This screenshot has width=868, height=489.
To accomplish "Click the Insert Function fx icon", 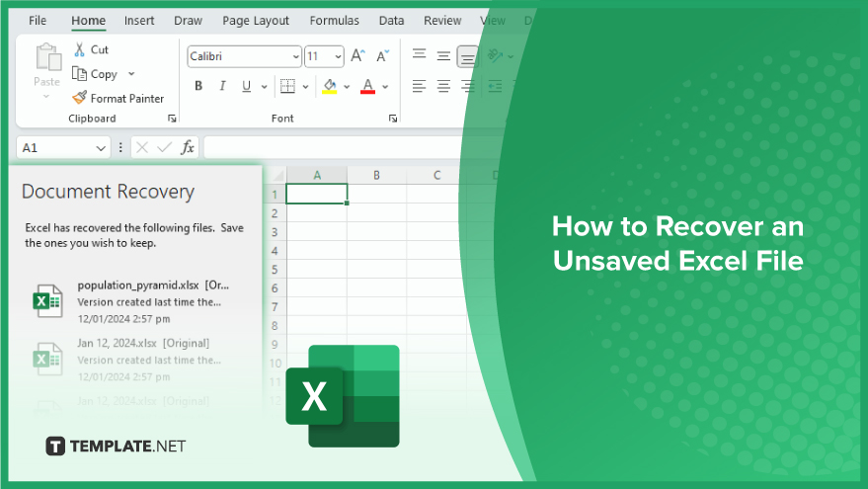I will pos(188,147).
